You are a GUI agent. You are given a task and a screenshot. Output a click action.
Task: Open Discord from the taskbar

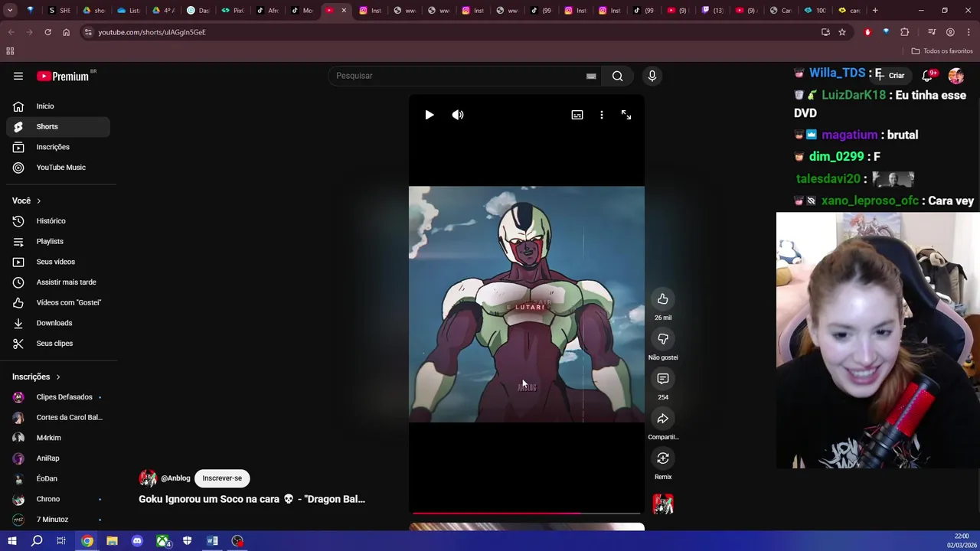(137, 541)
